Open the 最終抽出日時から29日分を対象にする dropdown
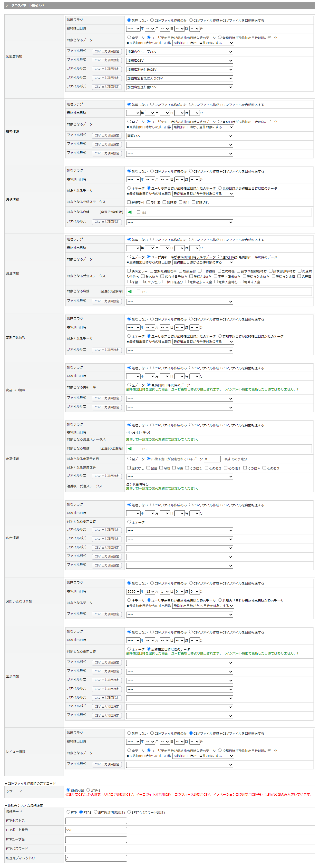The width and height of the screenshot is (320, 868). click(203, 606)
